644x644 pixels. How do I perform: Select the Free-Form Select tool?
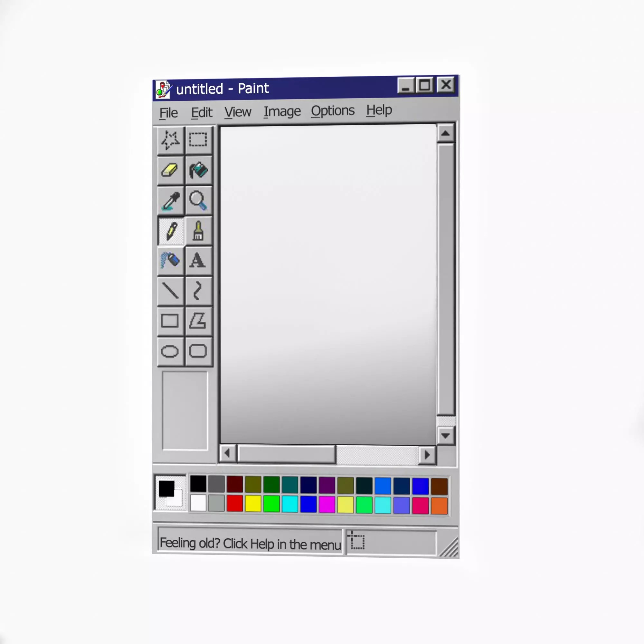tap(170, 140)
